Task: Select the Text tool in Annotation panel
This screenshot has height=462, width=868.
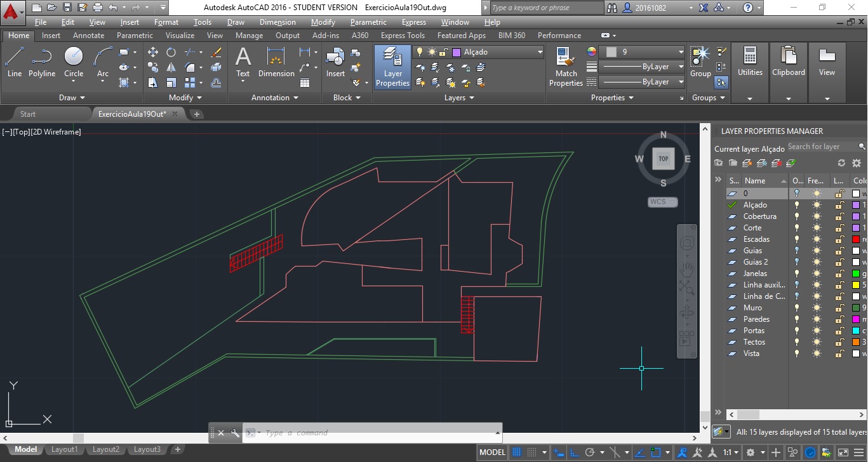Action: tap(243, 62)
